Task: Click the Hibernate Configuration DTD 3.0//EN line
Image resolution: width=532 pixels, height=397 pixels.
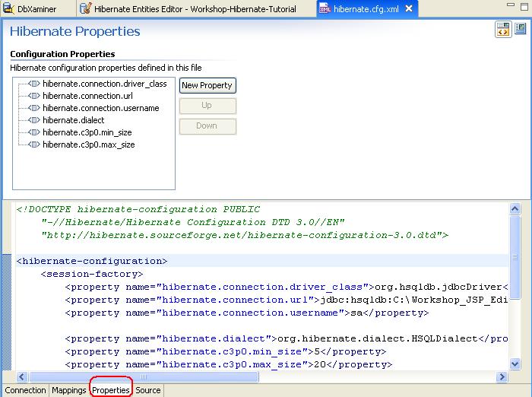Action: click(x=193, y=222)
